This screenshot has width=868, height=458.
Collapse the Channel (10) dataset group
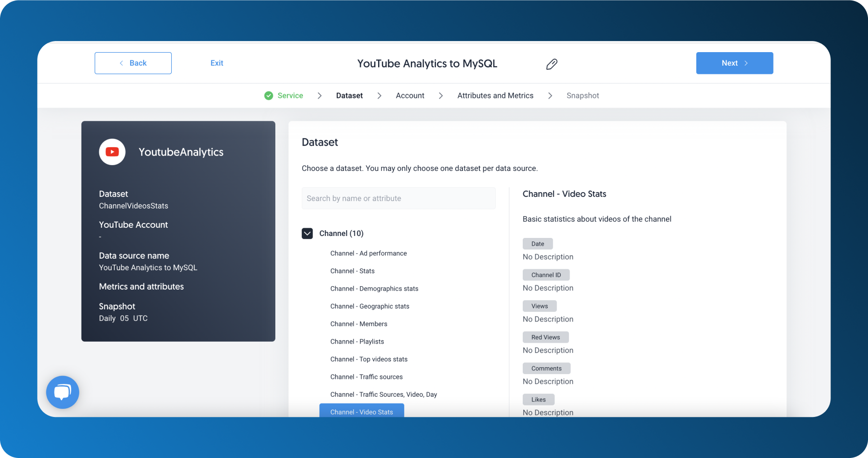(307, 233)
